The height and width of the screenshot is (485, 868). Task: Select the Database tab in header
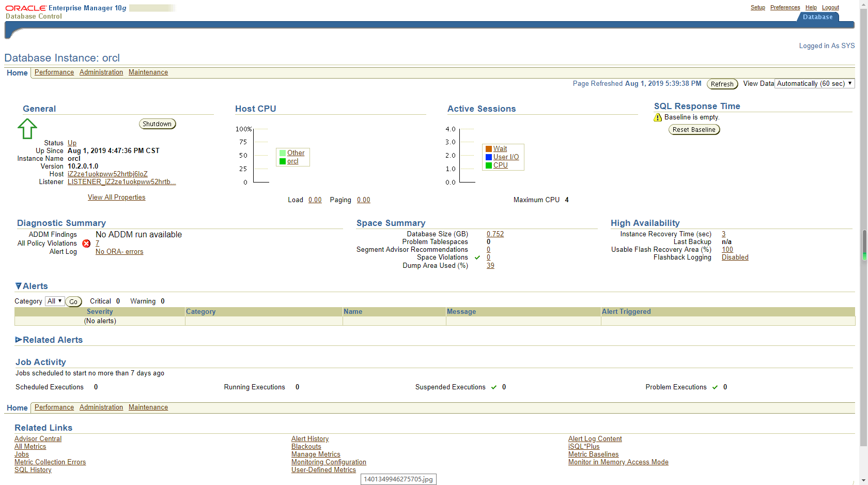[x=818, y=17]
